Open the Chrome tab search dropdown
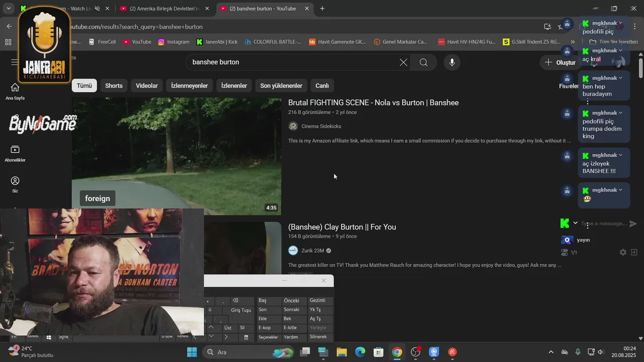Image resolution: width=644 pixels, height=362 pixels. coord(9,9)
